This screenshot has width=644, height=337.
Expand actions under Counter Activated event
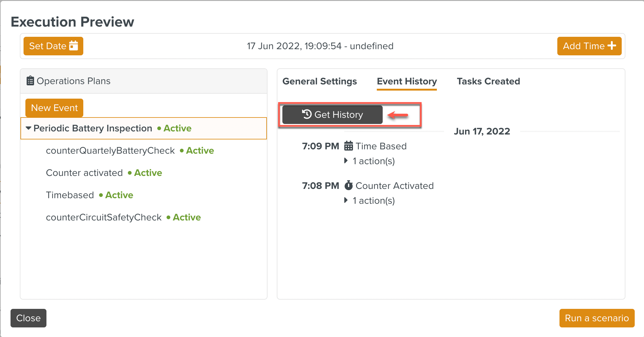tap(346, 200)
